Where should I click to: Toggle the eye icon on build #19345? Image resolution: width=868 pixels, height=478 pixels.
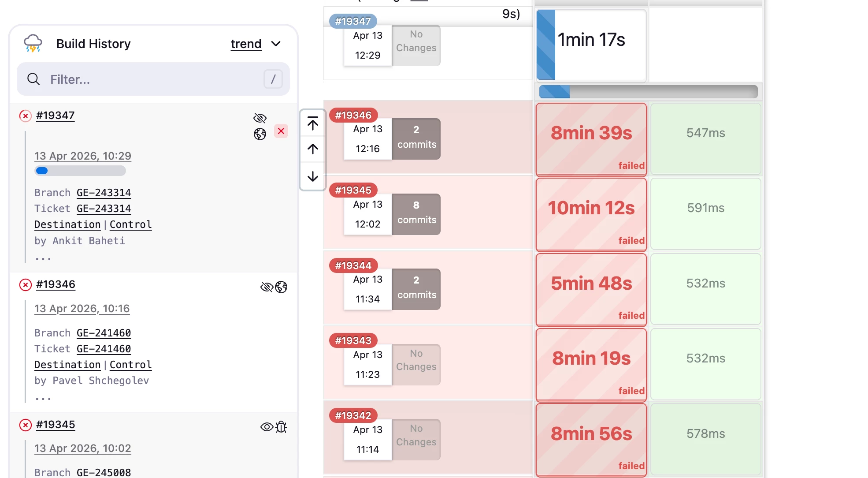point(267,427)
